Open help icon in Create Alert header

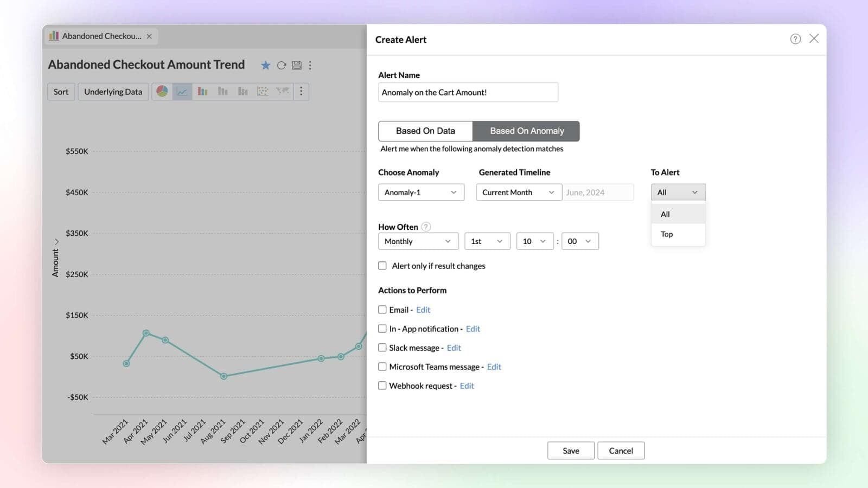(795, 39)
